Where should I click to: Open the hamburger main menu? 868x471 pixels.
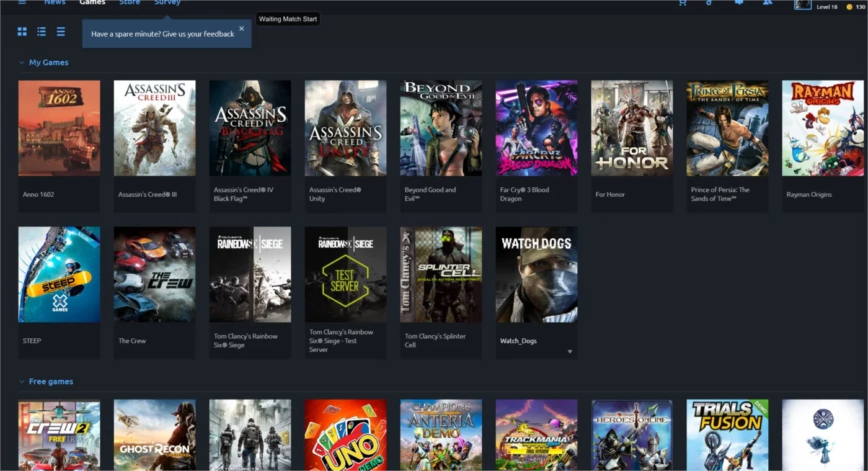pos(22,2)
